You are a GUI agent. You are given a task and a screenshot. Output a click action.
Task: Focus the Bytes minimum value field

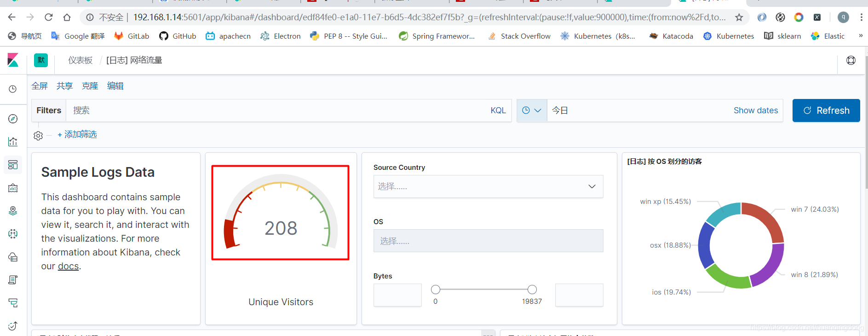point(397,295)
